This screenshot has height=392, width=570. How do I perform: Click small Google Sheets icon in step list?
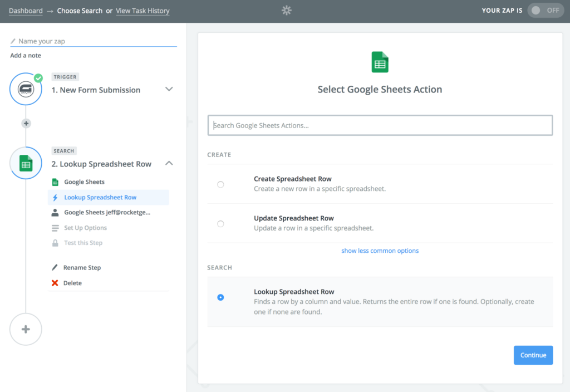(x=55, y=182)
